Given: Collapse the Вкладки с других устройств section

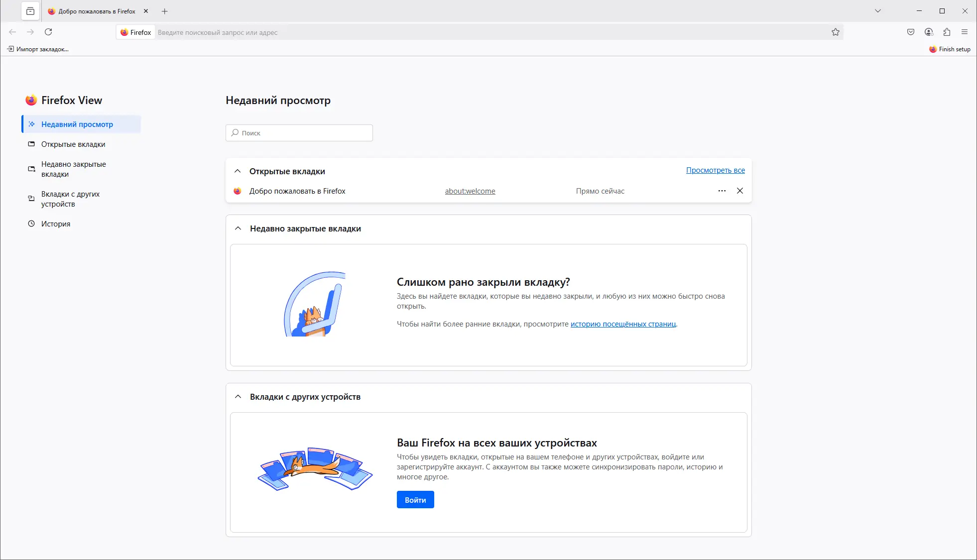Looking at the screenshot, I should click(238, 397).
